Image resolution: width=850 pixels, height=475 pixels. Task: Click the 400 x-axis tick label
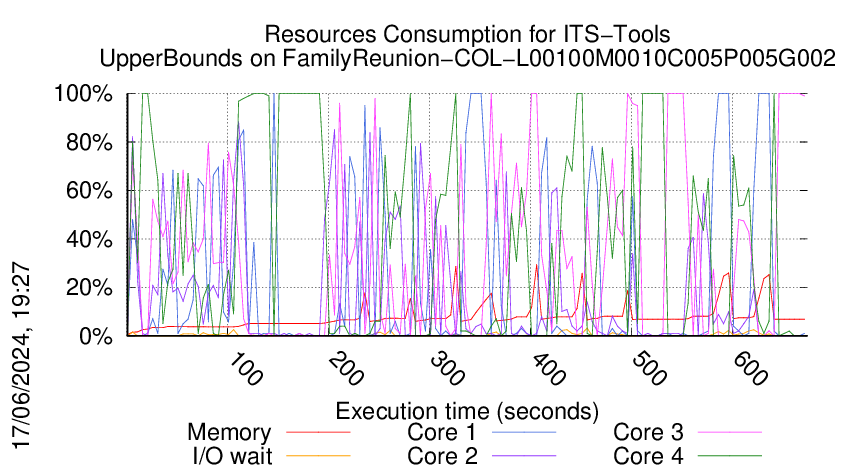549,369
